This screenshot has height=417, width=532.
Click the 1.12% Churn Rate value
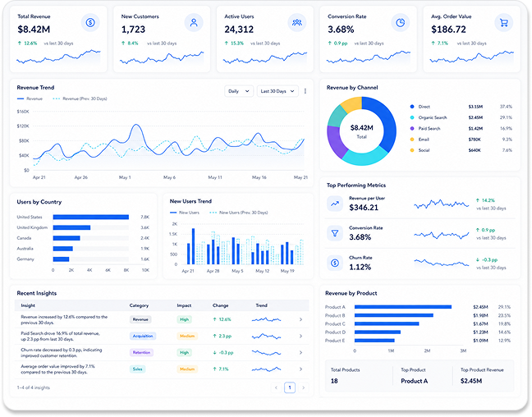(360, 268)
